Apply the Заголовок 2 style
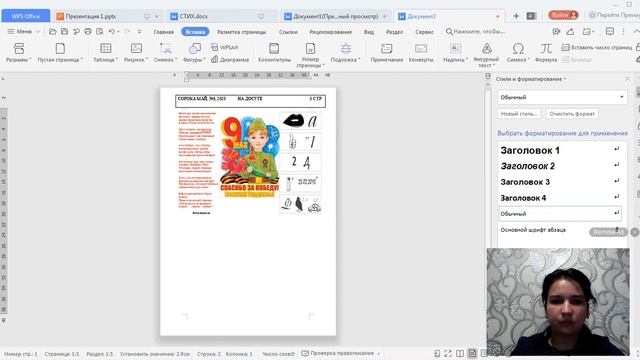 (560, 166)
